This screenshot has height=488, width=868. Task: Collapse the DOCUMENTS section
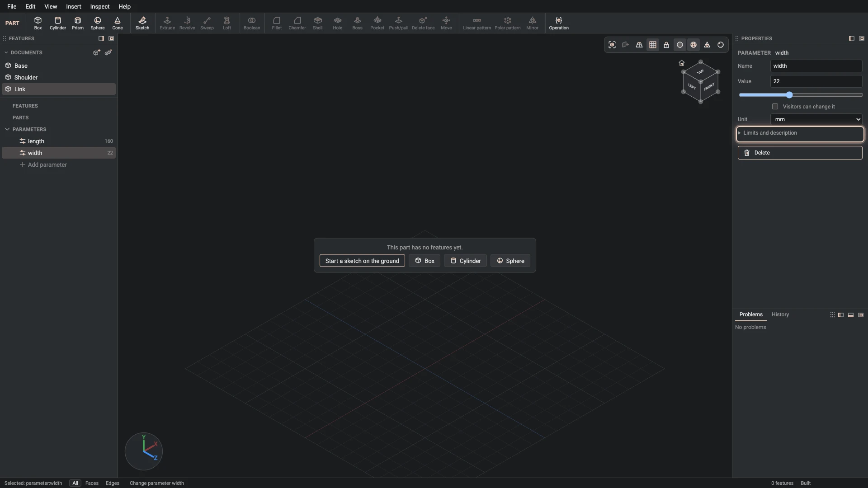point(6,52)
